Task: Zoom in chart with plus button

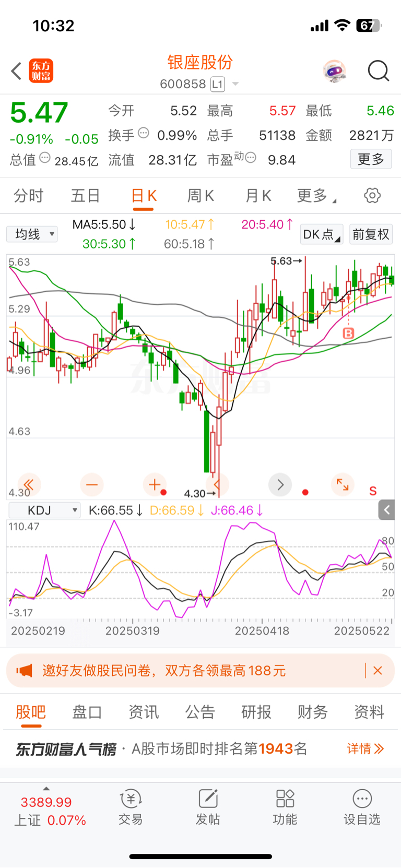Action: pyautogui.click(x=155, y=485)
